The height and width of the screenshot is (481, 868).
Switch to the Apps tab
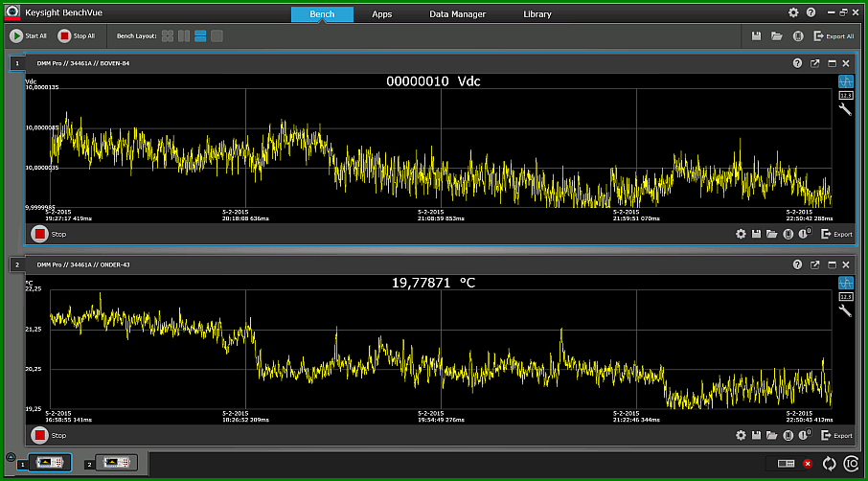point(382,14)
